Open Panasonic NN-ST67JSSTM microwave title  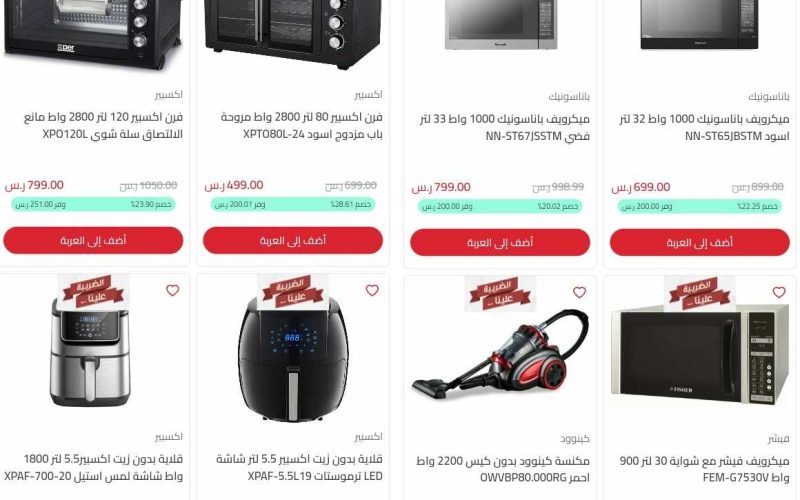click(505, 128)
